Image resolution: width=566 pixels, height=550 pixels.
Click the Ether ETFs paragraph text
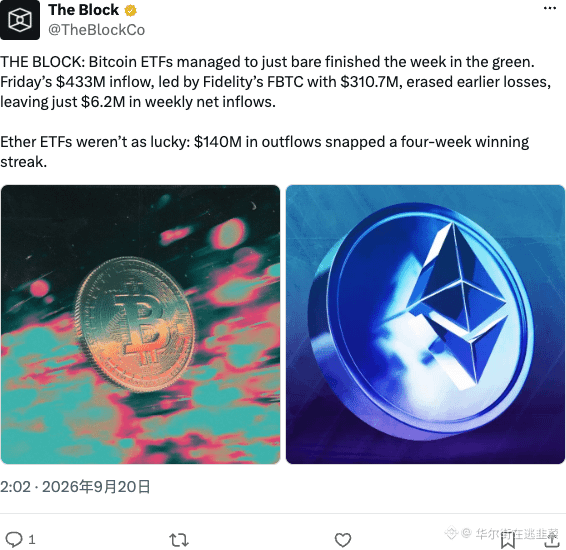(x=265, y=152)
